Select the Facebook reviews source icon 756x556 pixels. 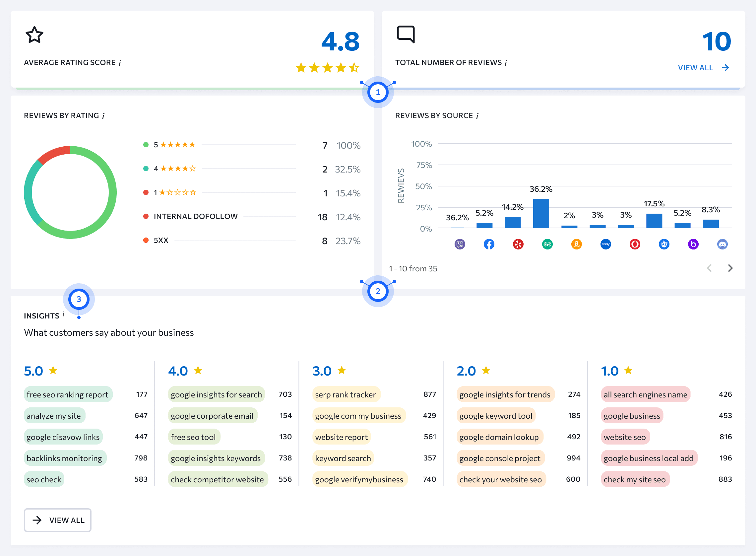(x=489, y=244)
